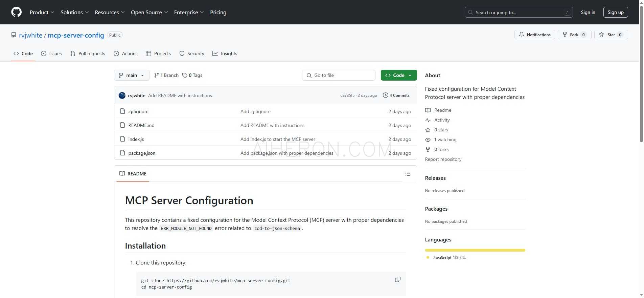Open the Releases heading link
The image size is (644, 298).
pos(435,178)
